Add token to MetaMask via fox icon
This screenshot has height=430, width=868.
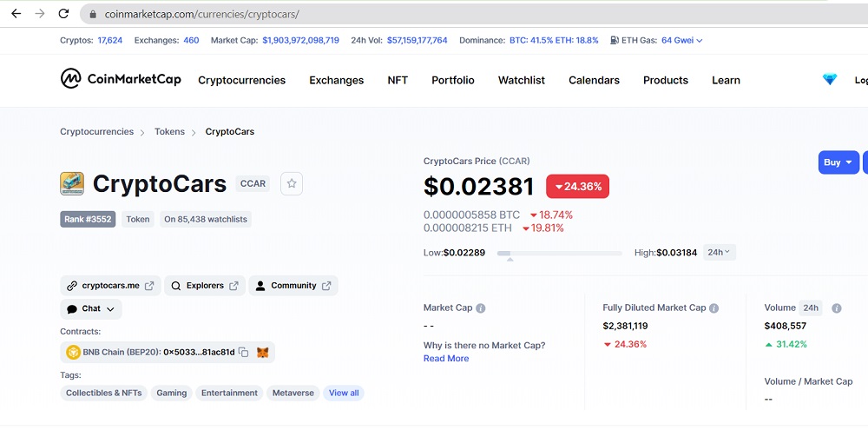[262, 353]
